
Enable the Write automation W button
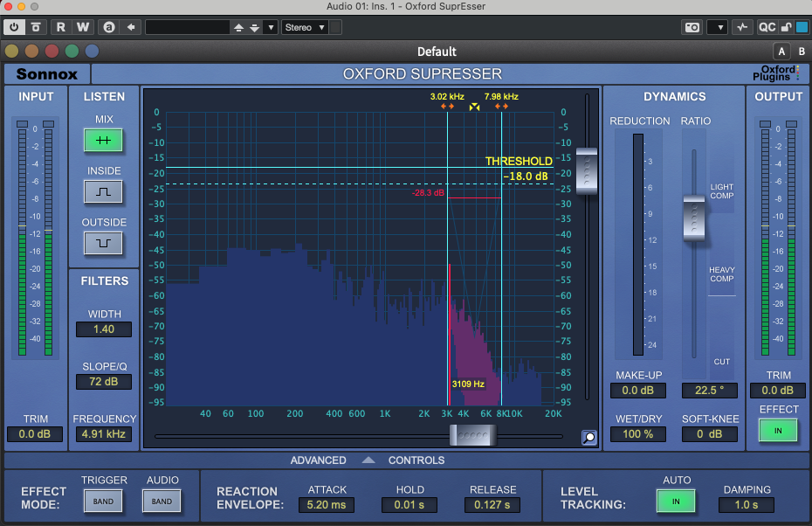(82, 27)
